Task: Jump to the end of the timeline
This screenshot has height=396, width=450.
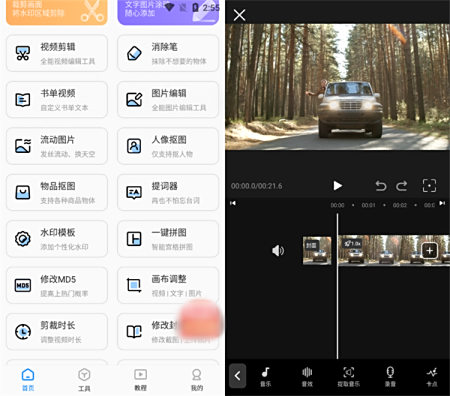Action: (442, 203)
